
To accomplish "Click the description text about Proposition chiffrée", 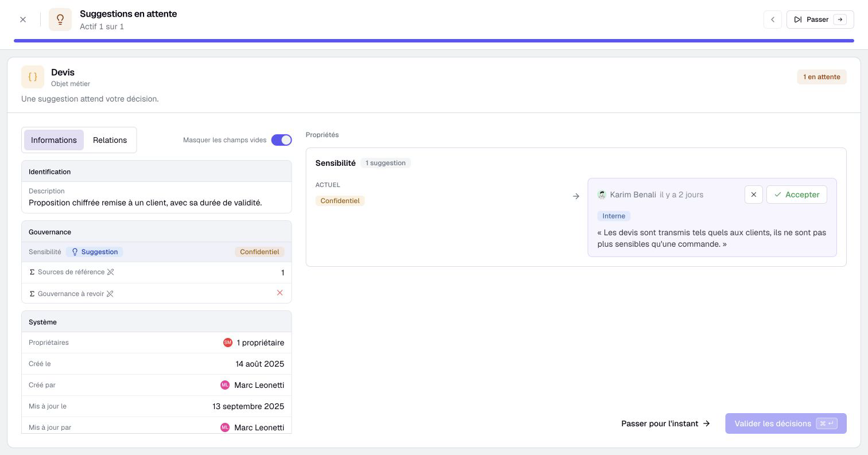I will click(145, 203).
